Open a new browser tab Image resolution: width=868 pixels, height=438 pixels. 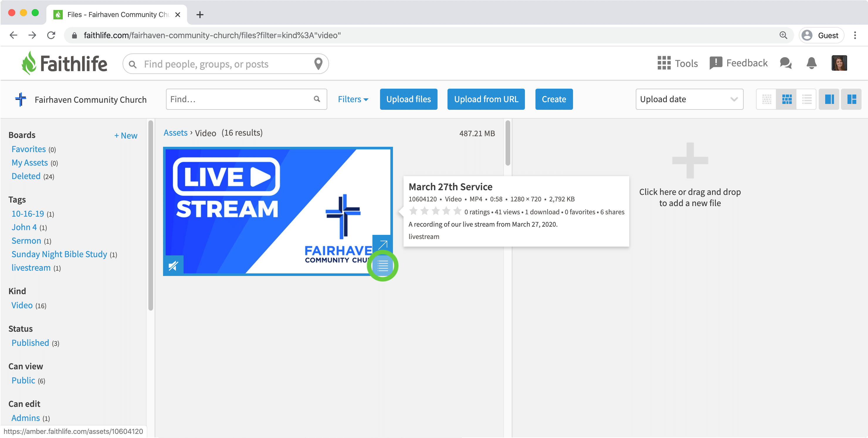click(x=200, y=14)
